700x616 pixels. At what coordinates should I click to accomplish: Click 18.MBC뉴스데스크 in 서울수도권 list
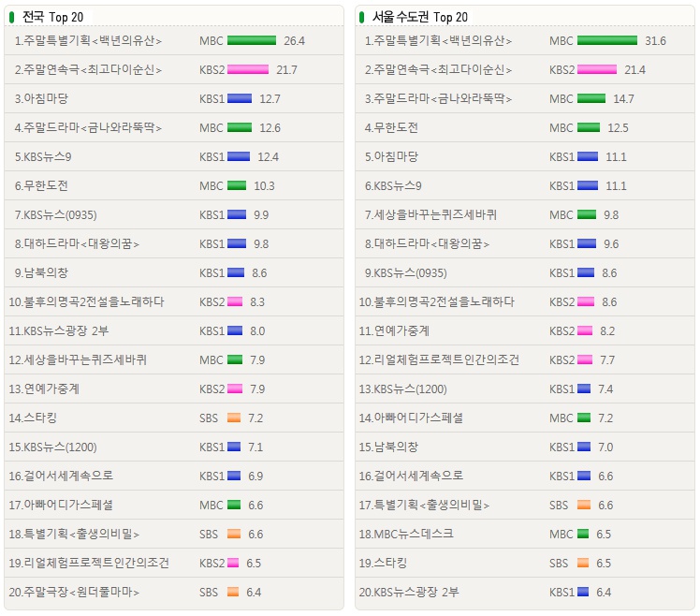[x=406, y=535]
